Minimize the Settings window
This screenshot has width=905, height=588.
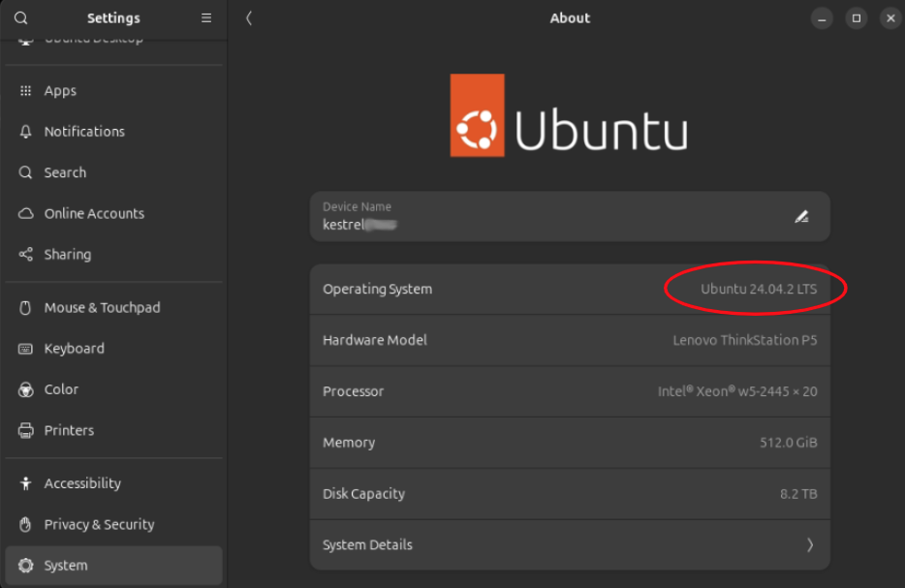(822, 18)
